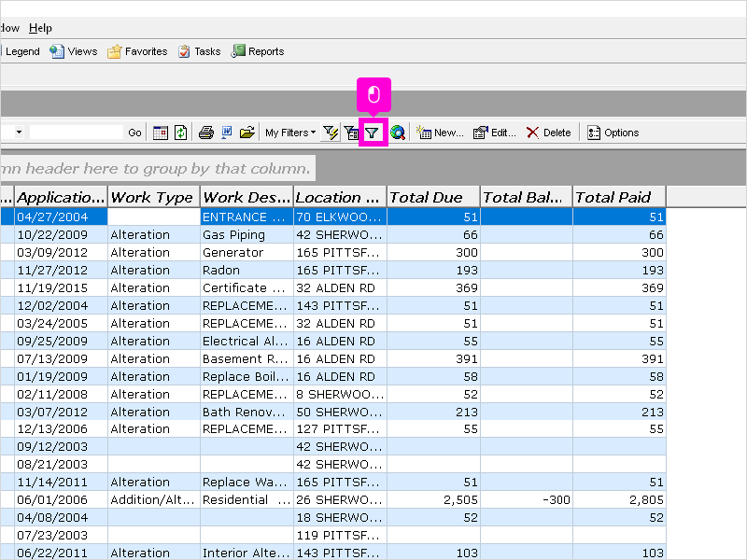Click the ENTRANCE ... work description cell
Screen dimensions: 747x560
point(247,217)
